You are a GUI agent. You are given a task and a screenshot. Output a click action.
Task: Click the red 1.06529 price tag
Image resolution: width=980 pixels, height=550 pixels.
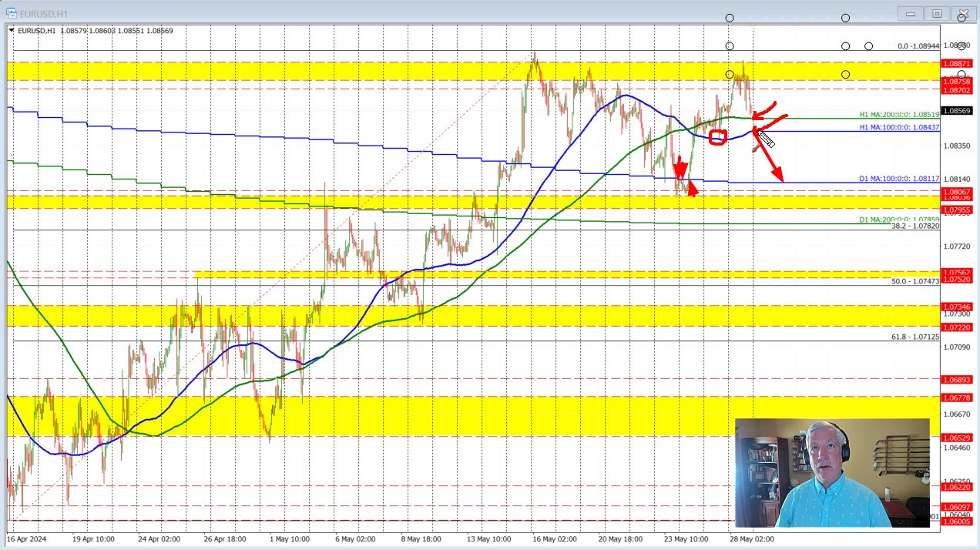click(957, 438)
